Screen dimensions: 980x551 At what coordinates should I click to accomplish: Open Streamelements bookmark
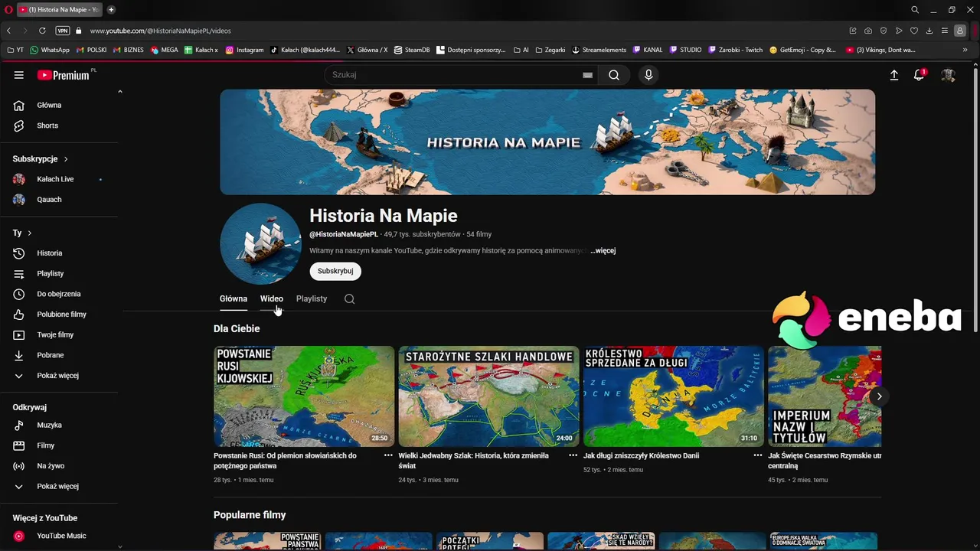599,50
